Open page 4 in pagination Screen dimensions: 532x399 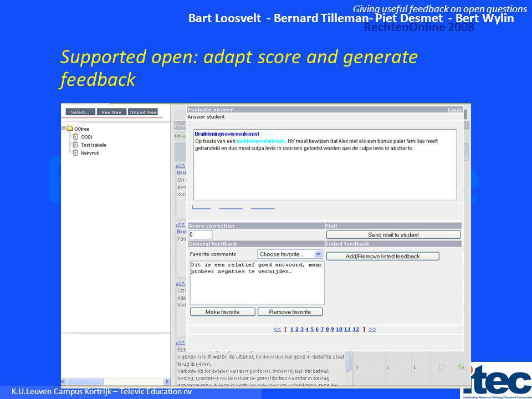coord(307,329)
